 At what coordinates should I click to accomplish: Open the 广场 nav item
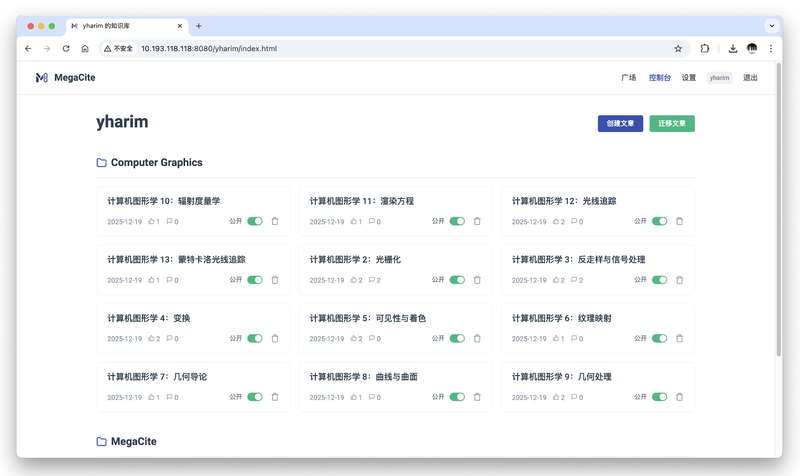pos(629,78)
